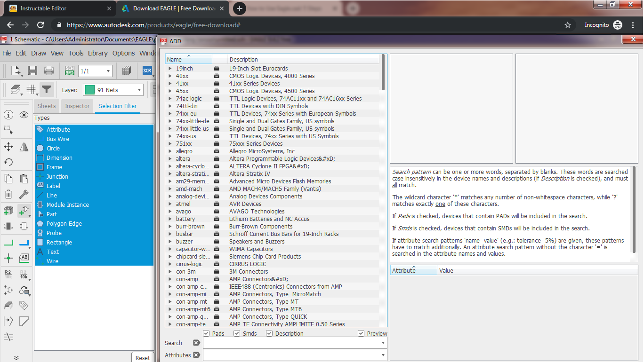Toggle the Description checkbox

click(x=269, y=333)
